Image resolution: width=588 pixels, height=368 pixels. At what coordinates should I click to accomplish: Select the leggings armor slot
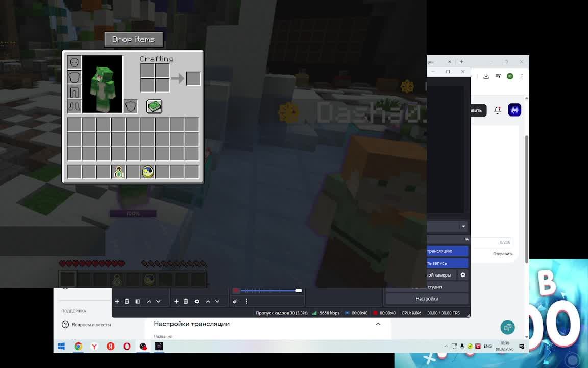pos(74,91)
